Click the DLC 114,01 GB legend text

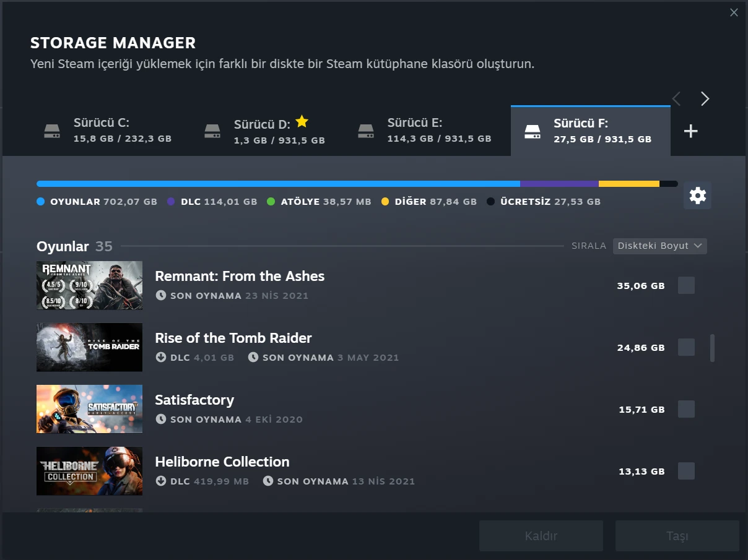click(x=219, y=202)
